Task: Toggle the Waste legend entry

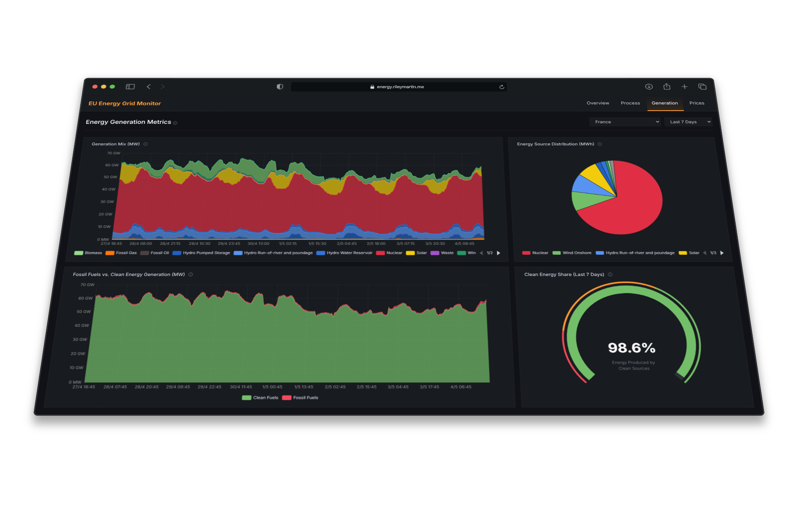Action: point(442,253)
